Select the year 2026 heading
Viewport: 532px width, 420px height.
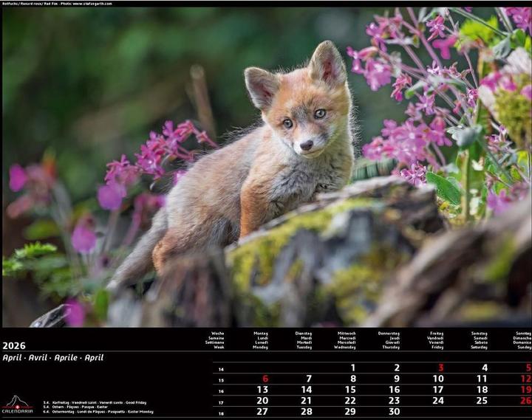[x=14, y=345]
